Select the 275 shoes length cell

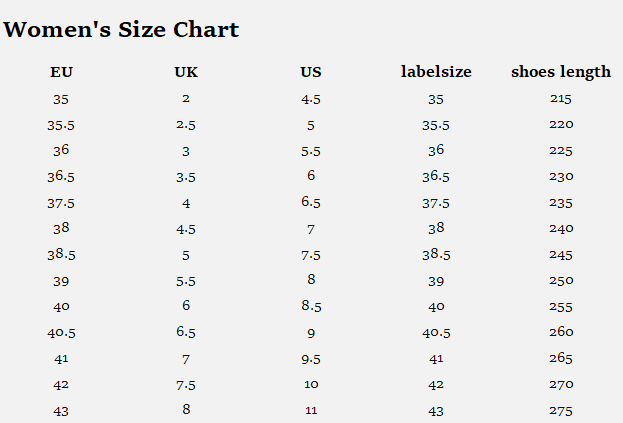(x=561, y=410)
